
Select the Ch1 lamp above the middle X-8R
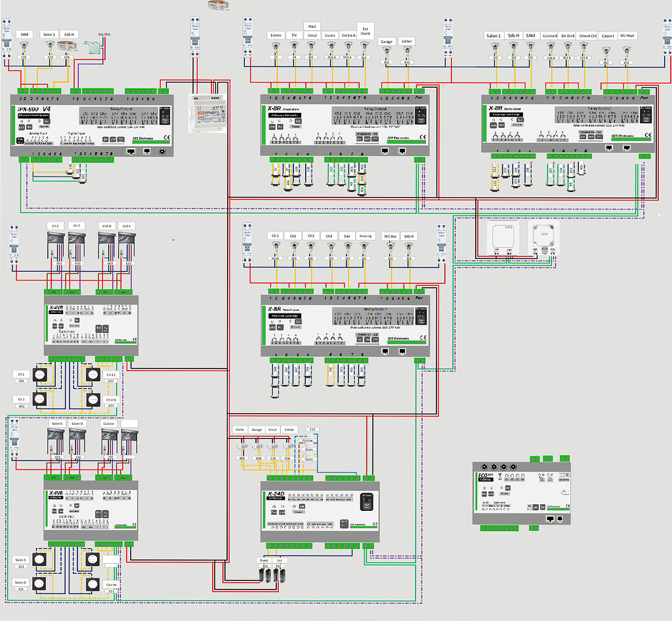[275, 245]
